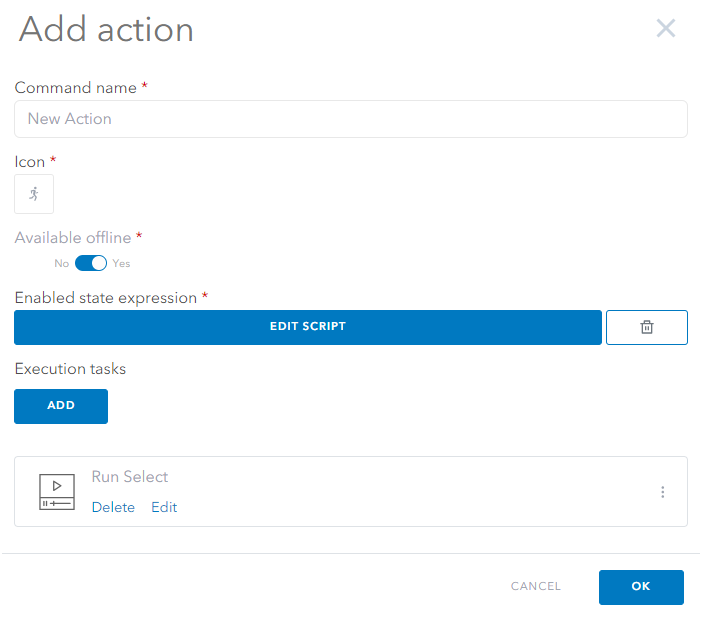
Task: Click the Delete link for Run Select
Action: click(113, 507)
